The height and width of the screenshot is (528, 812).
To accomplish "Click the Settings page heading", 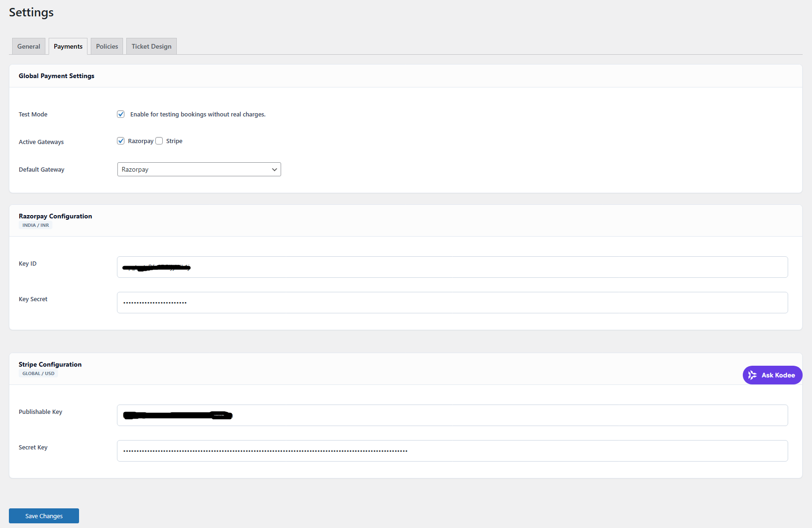I will click(31, 13).
